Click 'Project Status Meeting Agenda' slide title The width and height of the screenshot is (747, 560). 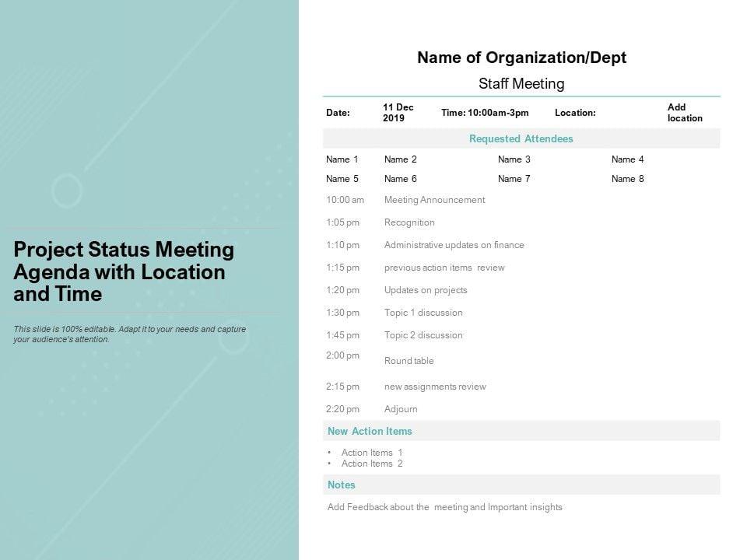tap(124, 271)
